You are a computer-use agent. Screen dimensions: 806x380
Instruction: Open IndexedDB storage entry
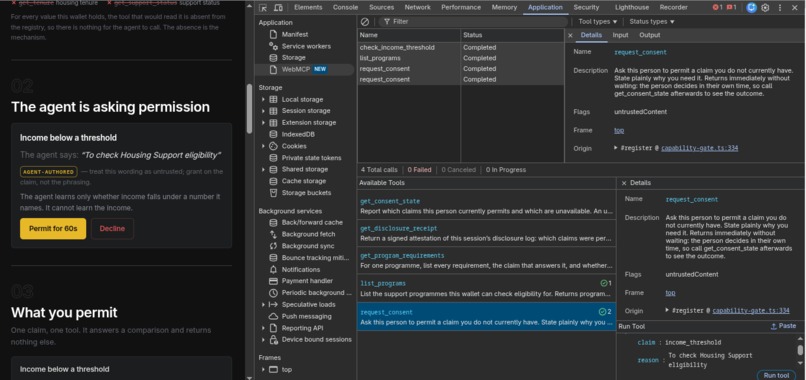[298, 134]
